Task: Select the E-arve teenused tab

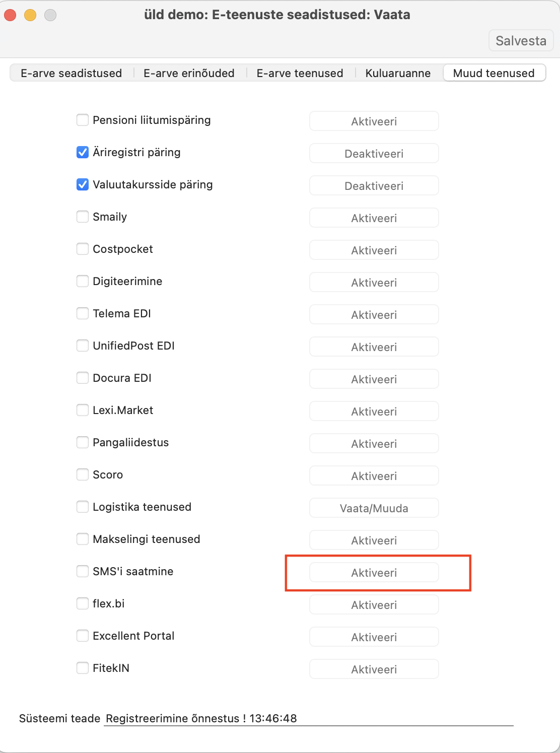Action: (300, 73)
